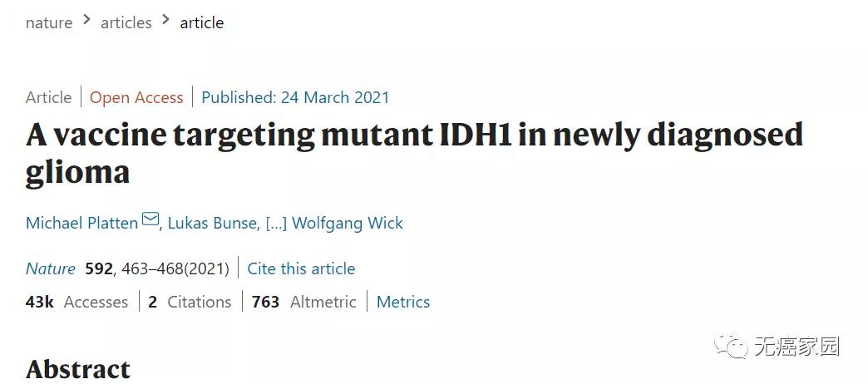Click the WeChat logo icon in watermark

735,346
